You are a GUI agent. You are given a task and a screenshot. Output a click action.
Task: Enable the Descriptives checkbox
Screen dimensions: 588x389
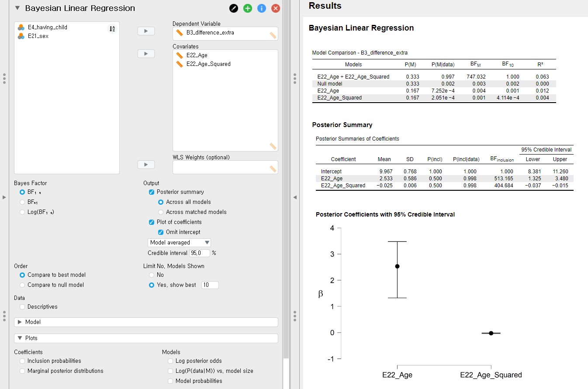[22, 307]
